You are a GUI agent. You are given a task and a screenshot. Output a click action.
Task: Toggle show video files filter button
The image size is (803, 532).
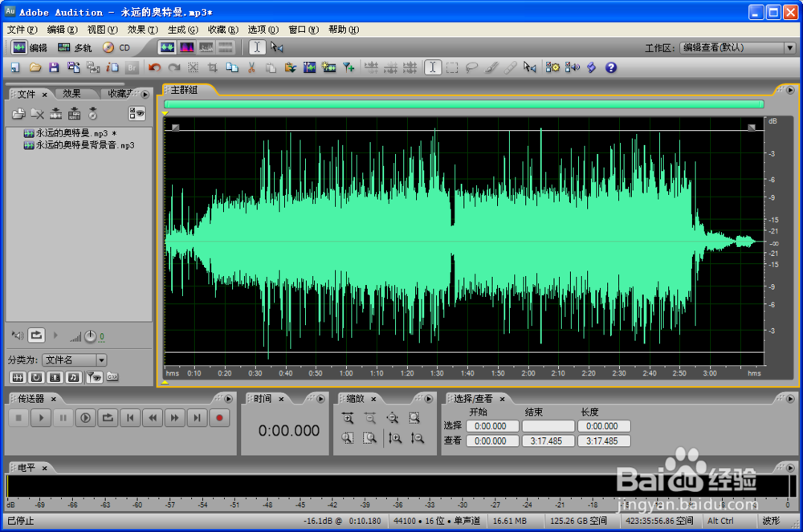pyautogui.click(x=55, y=377)
